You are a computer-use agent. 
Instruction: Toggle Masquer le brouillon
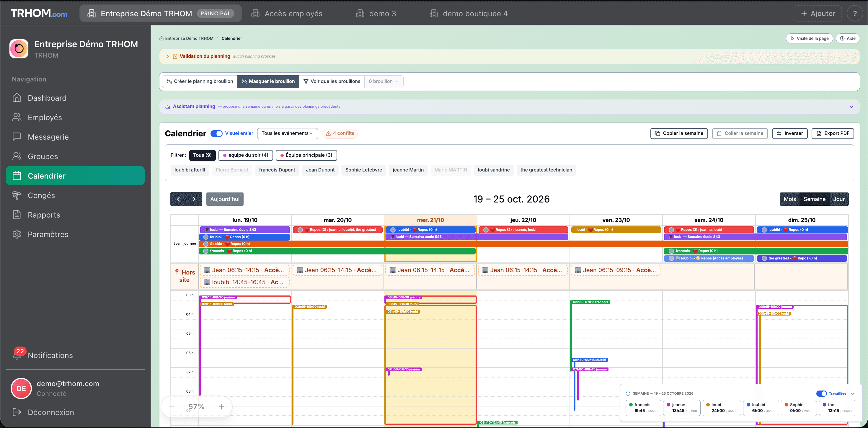pyautogui.click(x=268, y=81)
